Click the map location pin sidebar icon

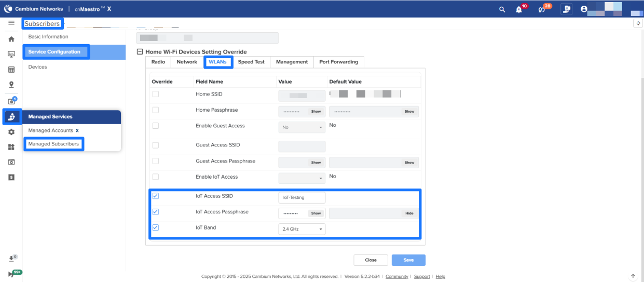click(x=11, y=85)
